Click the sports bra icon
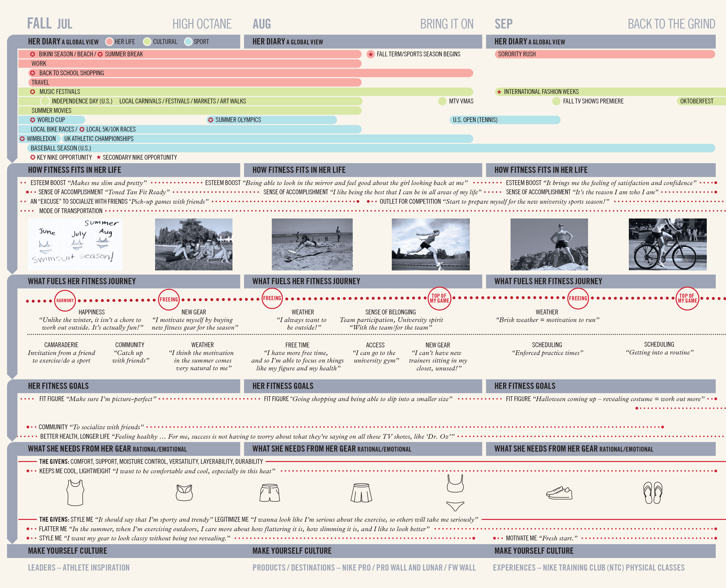Screen dimensions: 726x588 tap(184, 492)
